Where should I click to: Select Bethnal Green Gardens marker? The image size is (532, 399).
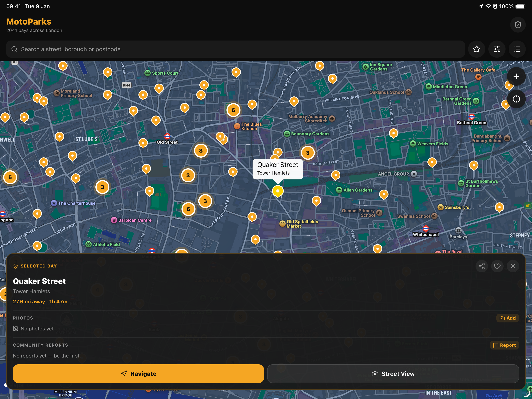[x=476, y=101]
